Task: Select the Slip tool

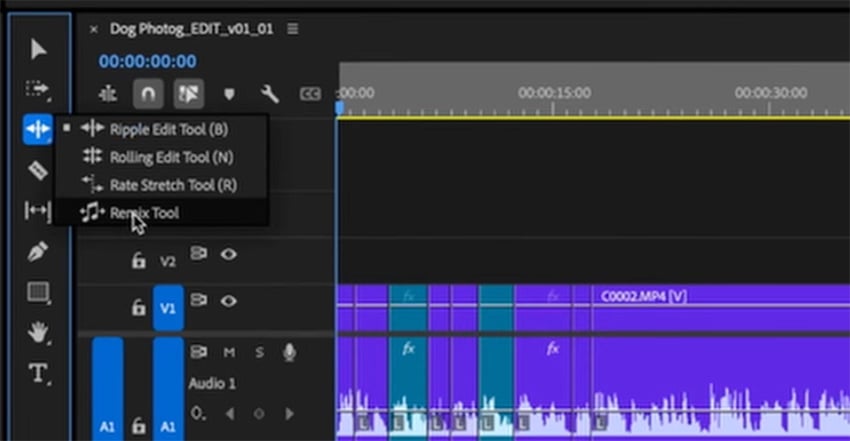Action: coord(37,210)
